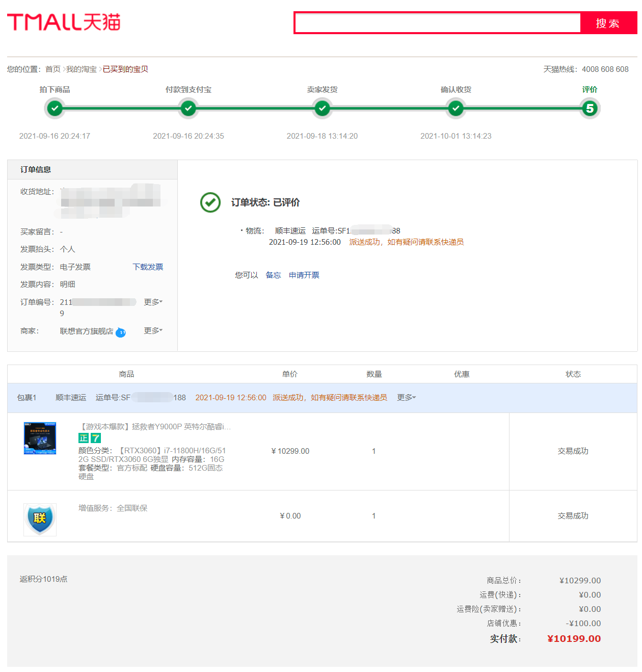Expand 更多 next to merchant name
The height and width of the screenshot is (672, 642).
(153, 331)
